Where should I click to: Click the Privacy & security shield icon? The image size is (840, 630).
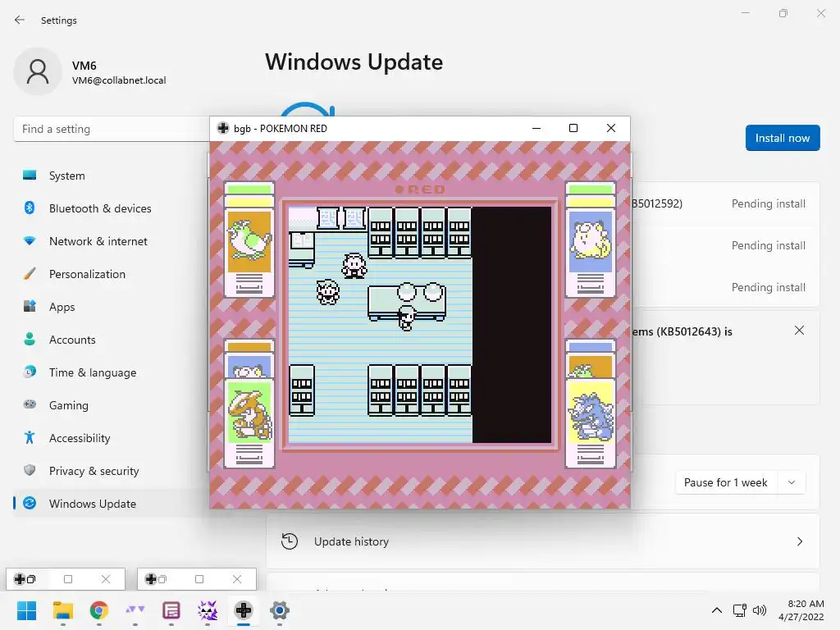30,470
